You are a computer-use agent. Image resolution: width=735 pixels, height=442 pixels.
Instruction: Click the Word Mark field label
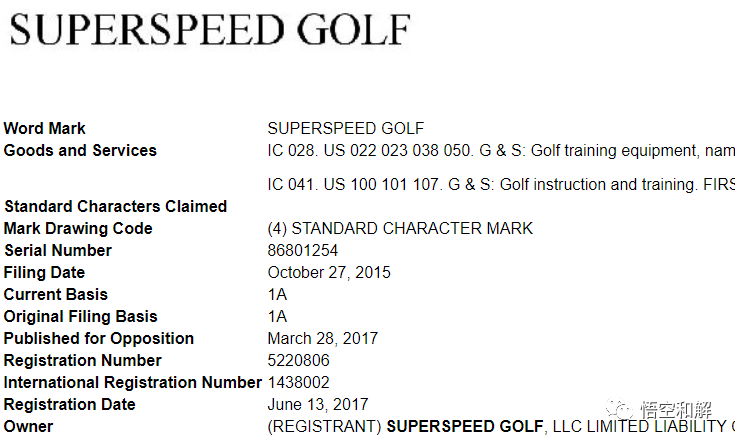pos(45,128)
